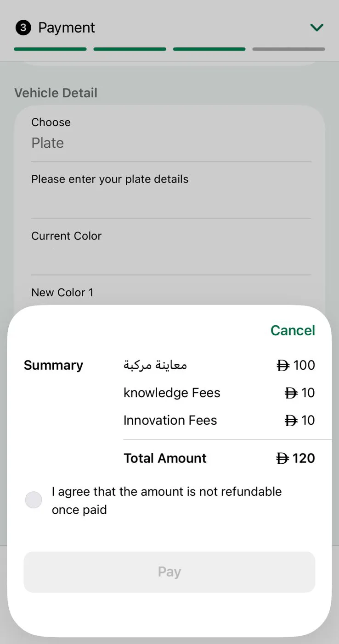
Task: Click the dirham symbol beside total 120
Action: point(282,458)
